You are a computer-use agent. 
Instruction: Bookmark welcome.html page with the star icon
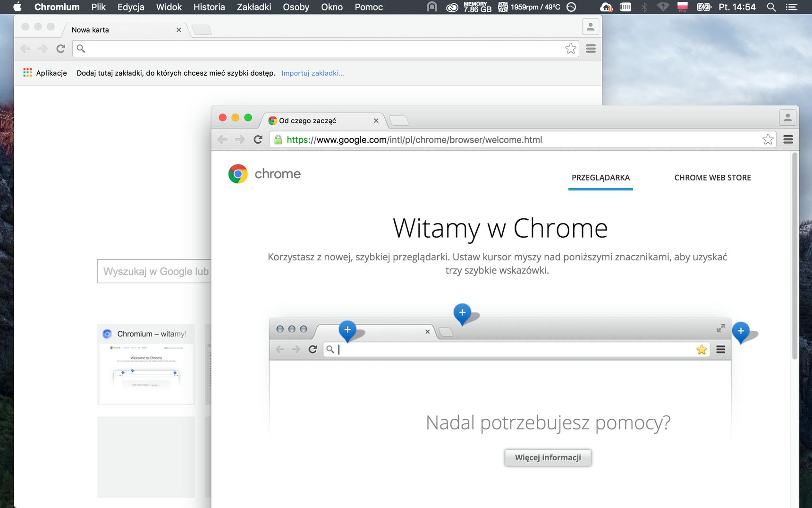pos(768,139)
